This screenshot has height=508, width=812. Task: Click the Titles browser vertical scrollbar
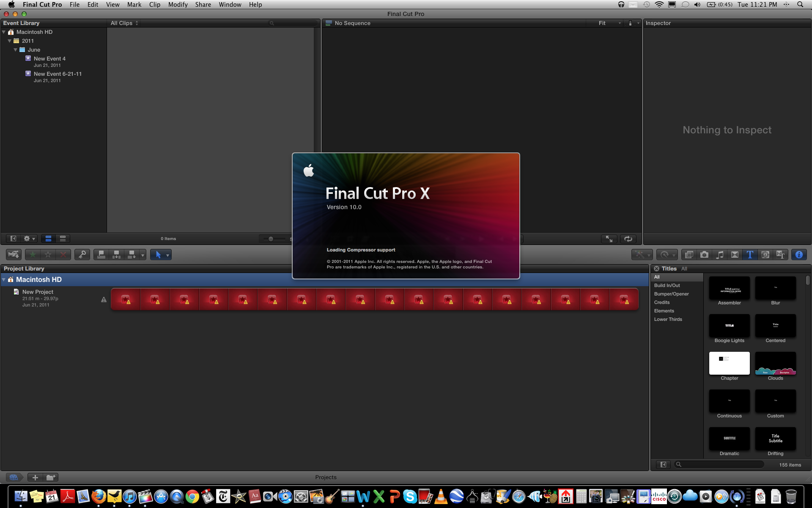click(808, 280)
